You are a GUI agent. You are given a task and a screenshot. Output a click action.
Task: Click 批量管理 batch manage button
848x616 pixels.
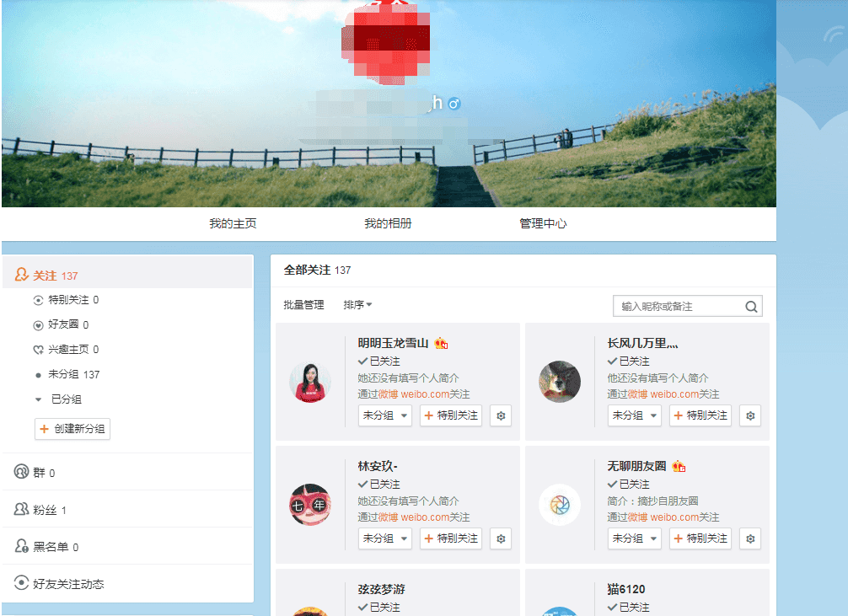click(x=304, y=305)
